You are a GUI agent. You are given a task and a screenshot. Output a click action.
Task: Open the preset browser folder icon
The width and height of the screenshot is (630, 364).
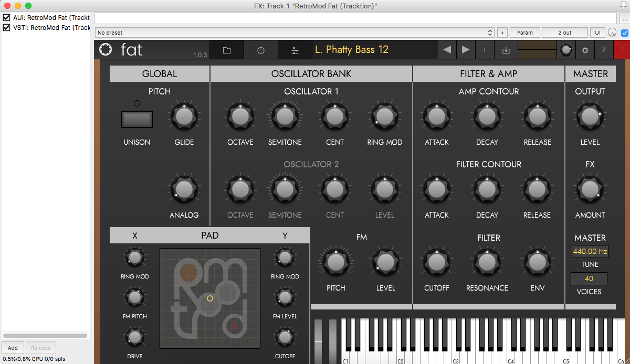[x=227, y=50]
